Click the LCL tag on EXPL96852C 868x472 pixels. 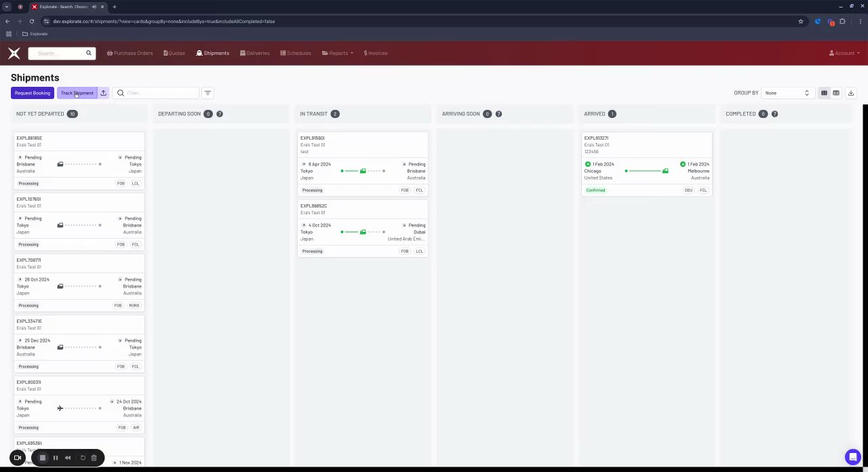419,252
